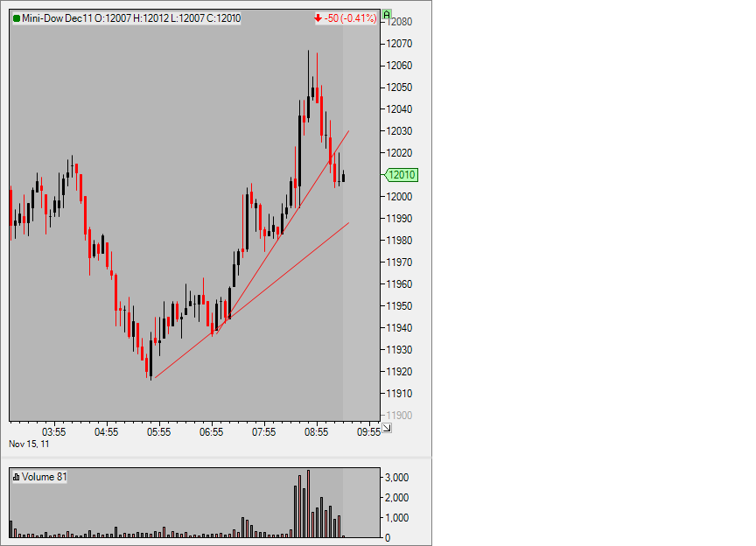Click the 11950 price axis label
The height and width of the screenshot is (546, 756).
click(x=399, y=305)
